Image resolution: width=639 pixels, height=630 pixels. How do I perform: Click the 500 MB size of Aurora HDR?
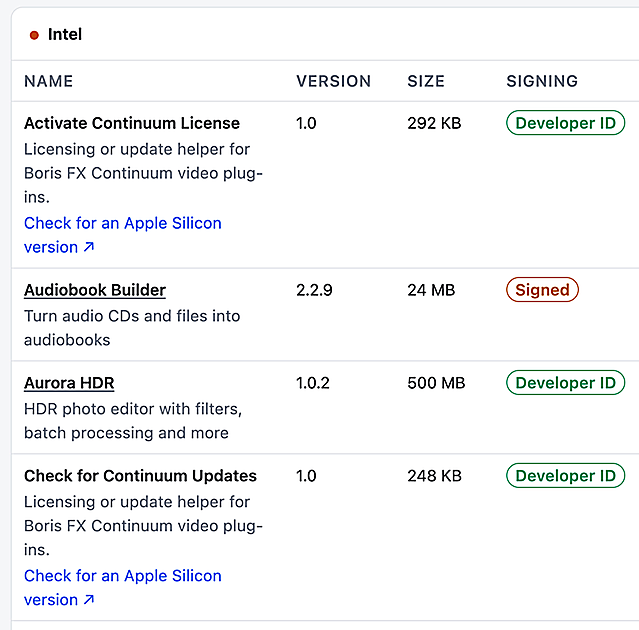(x=436, y=383)
